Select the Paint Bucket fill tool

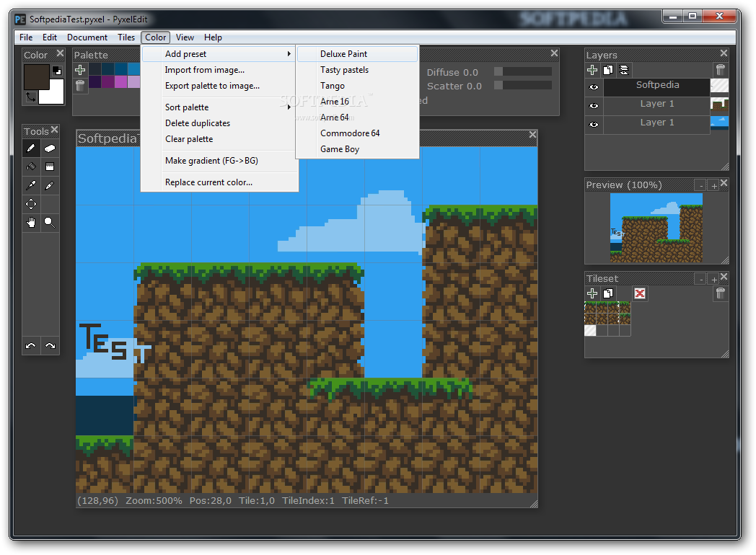pyautogui.click(x=31, y=166)
